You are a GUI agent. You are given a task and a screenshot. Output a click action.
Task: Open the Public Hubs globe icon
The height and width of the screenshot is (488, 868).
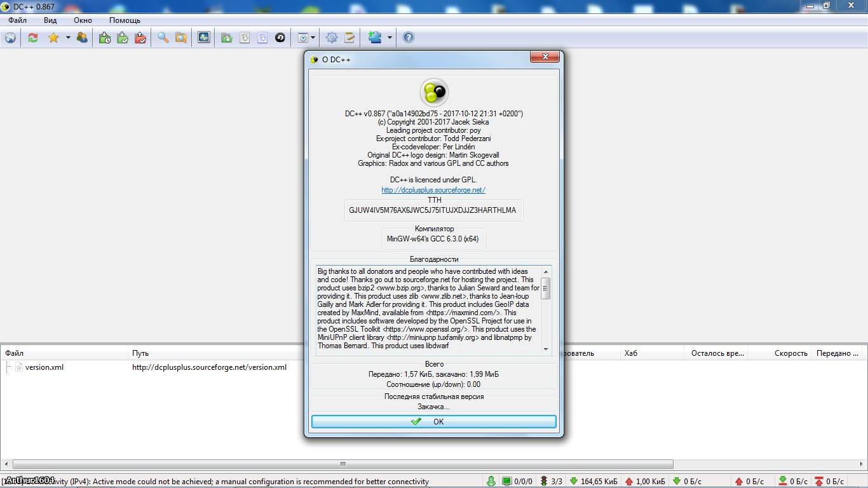(x=11, y=38)
